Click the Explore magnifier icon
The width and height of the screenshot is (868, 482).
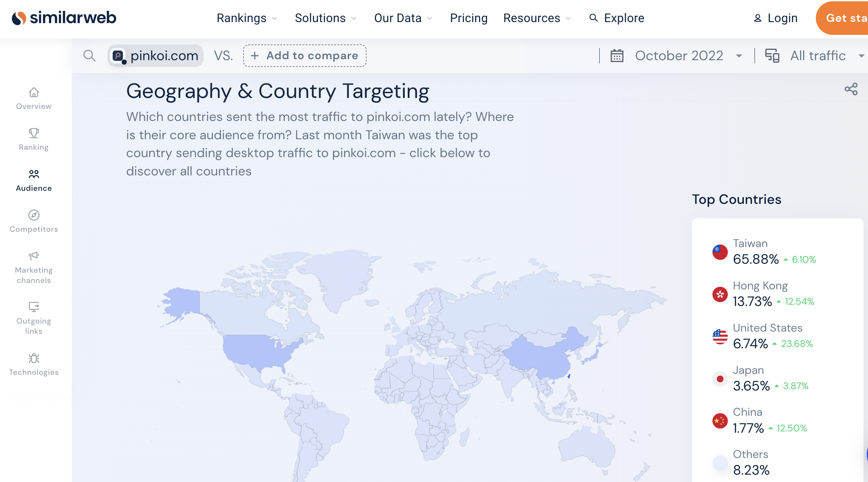593,18
